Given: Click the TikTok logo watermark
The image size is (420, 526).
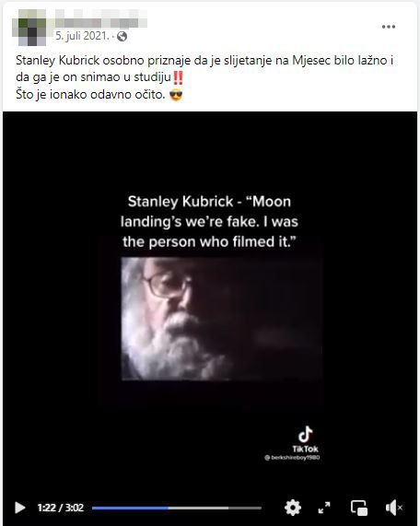Looking at the screenshot, I should (x=305, y=439).
